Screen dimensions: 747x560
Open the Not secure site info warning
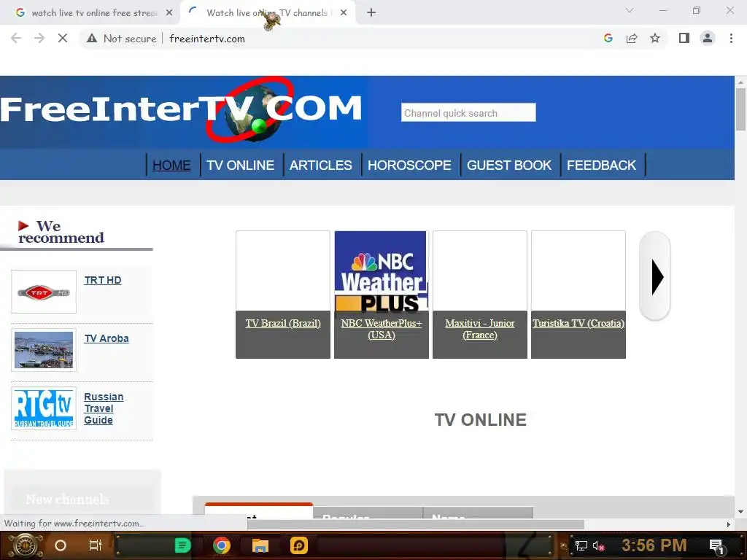pyautogui.click(x=122, y=39)
